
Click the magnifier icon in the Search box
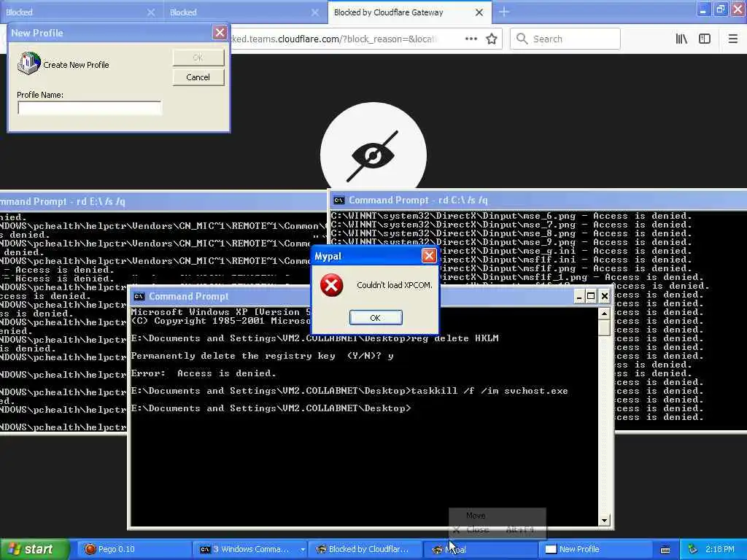point(522,39)
